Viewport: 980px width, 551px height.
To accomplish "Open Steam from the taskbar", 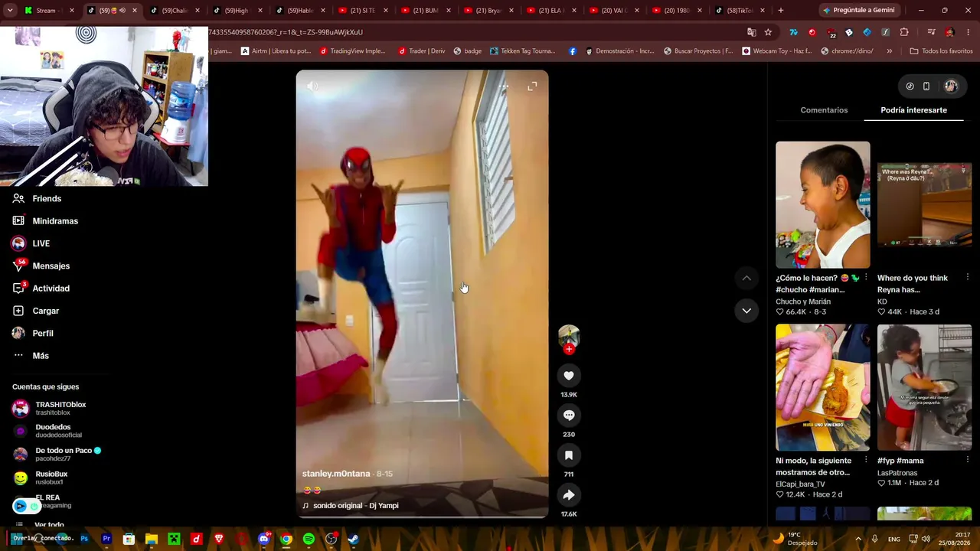I will (x=354, y=539).
